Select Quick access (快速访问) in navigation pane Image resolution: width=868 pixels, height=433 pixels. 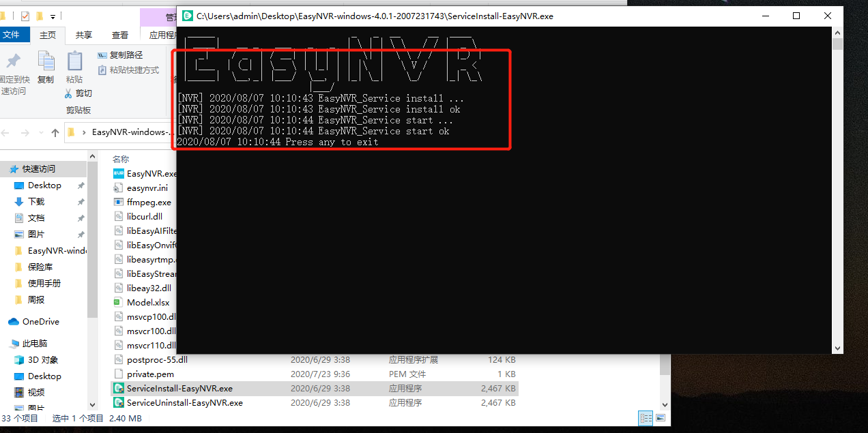coord(39,169)
